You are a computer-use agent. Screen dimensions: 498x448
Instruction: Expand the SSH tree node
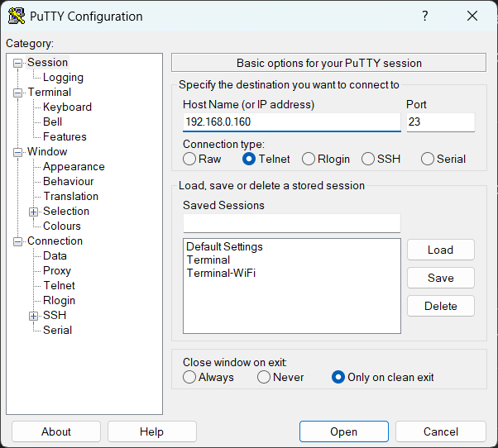(33, 316)
